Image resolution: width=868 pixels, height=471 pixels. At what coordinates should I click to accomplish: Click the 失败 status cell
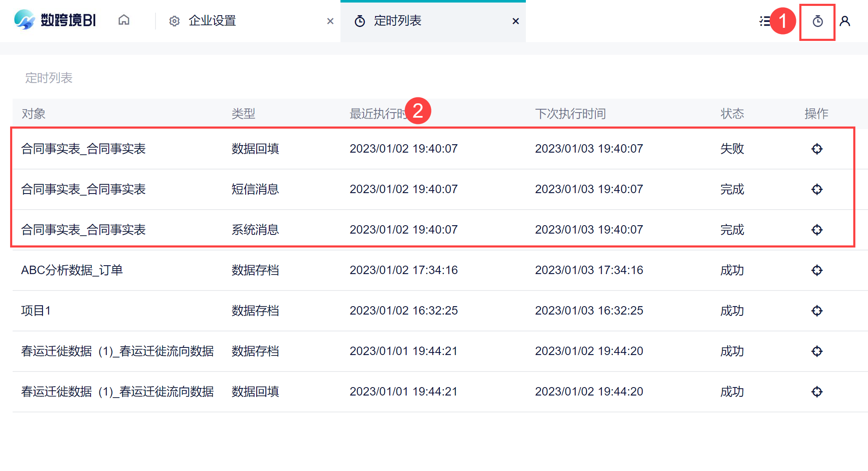[x=732, y=149]
